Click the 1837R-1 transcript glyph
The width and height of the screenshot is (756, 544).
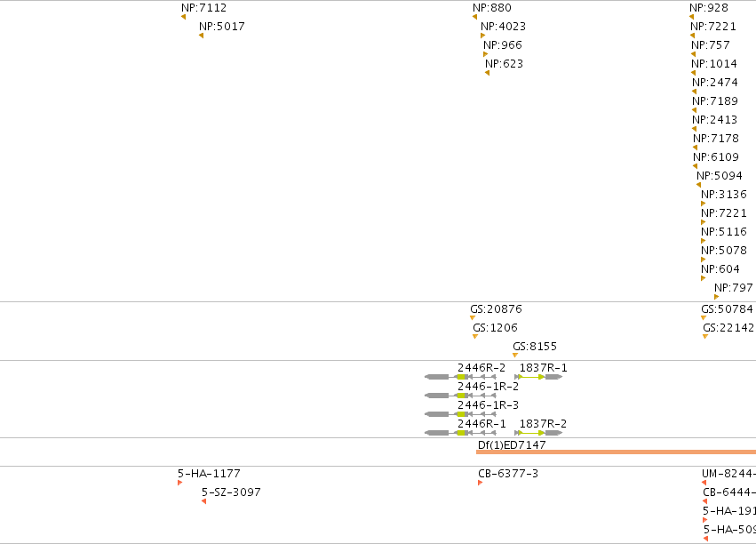point(538,377)
